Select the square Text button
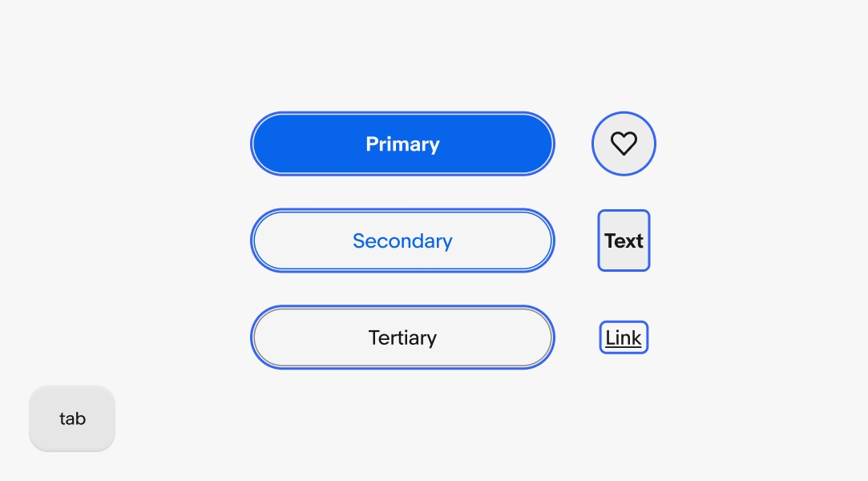The image size is (868, 481). [624, 240]
